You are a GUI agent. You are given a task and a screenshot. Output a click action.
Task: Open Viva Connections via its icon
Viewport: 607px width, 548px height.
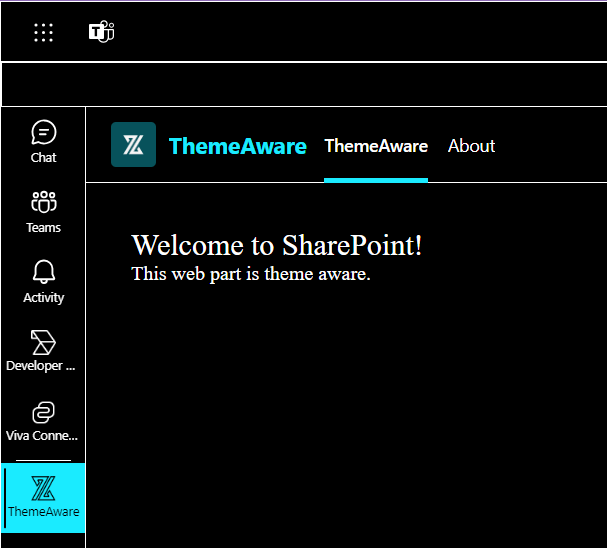43,412
